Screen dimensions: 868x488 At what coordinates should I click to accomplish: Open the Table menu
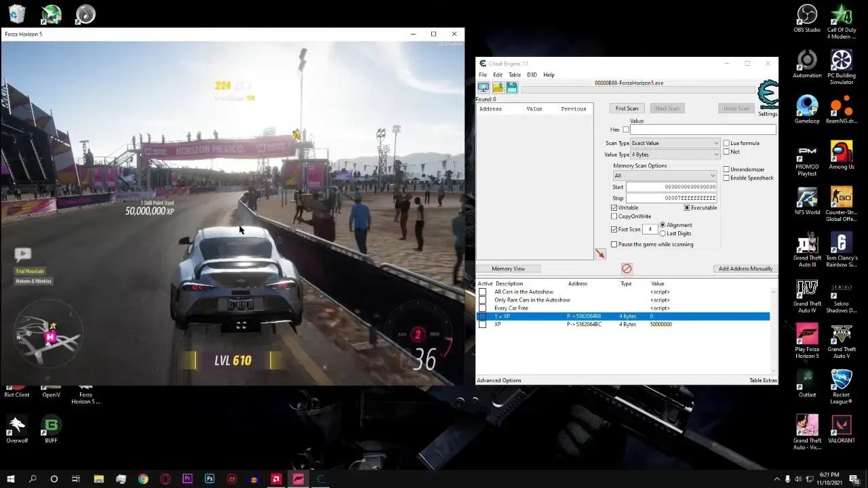click(x=515, y=75)
